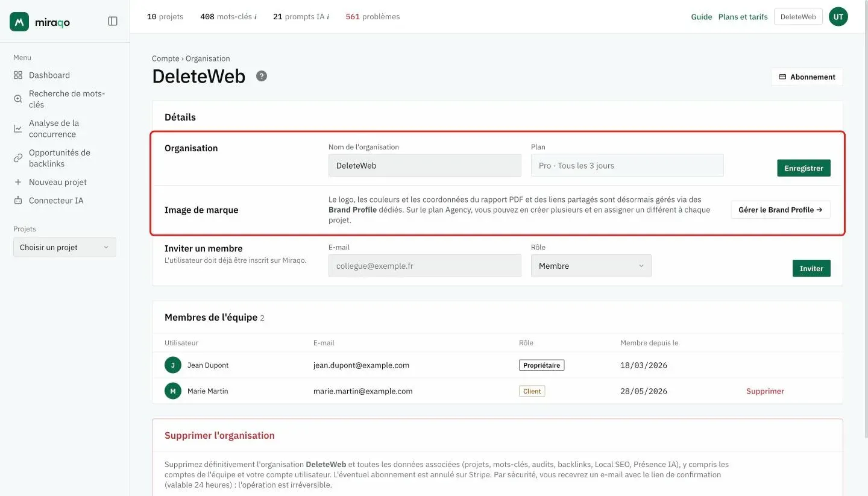Open the Guide link
Image resolution: width=868 pixels, height=496 pixels.
pos(702,17)
